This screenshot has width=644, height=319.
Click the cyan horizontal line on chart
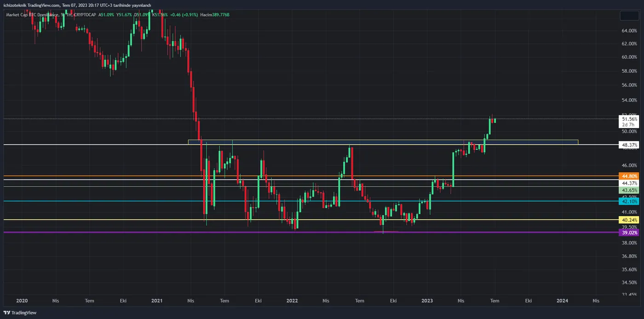(x=310, y=201)
